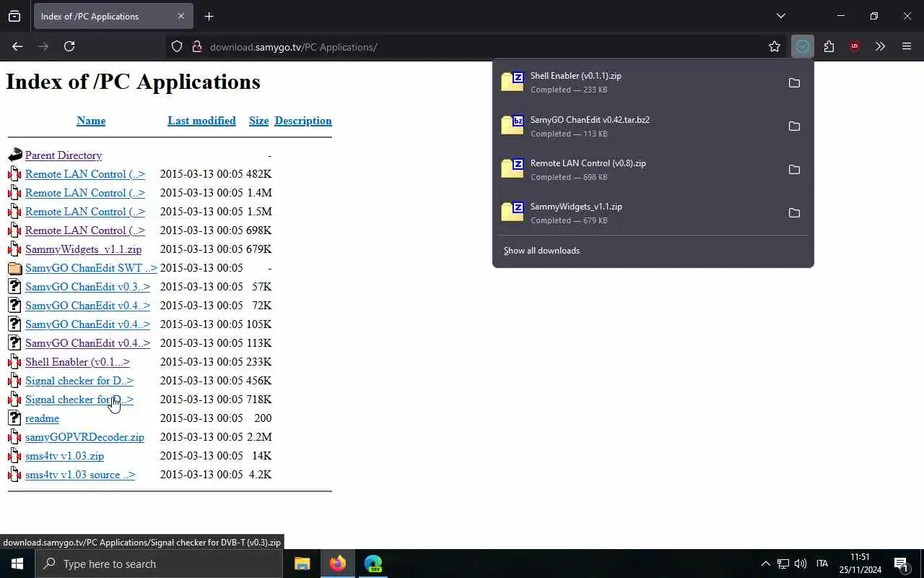
Task: Open network status icon in system tray
Action: (783, 564)
